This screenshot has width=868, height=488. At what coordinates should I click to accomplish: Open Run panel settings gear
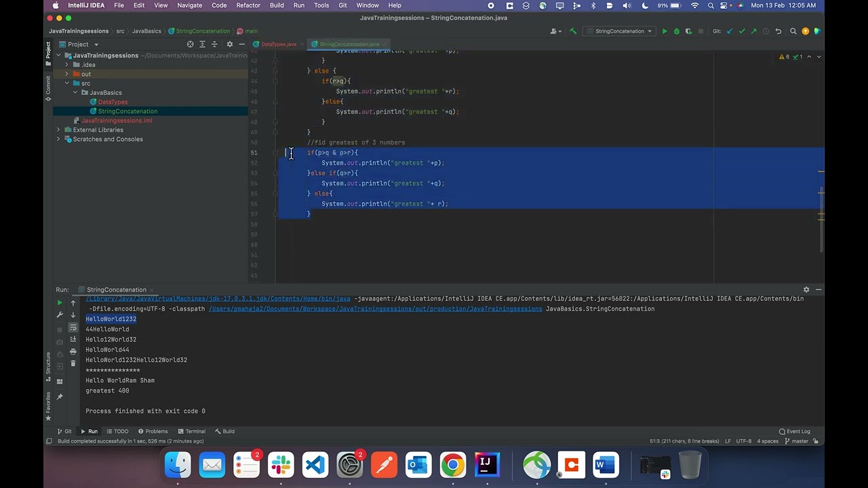click(806, 289)
